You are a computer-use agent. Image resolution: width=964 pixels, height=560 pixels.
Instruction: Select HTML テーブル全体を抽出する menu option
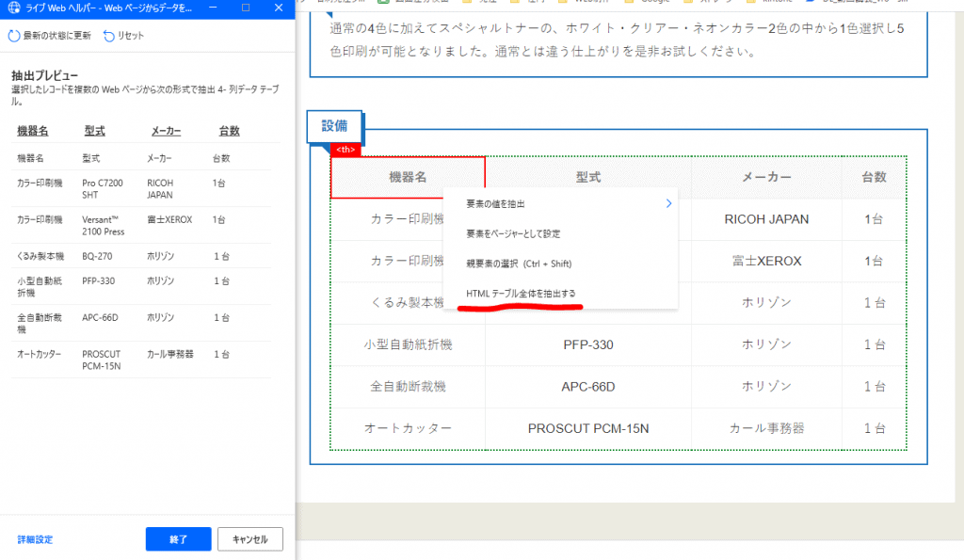[522, 294]
